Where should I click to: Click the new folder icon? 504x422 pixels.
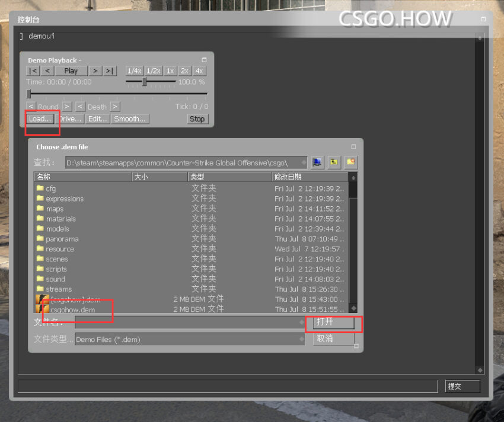(351, 162)
